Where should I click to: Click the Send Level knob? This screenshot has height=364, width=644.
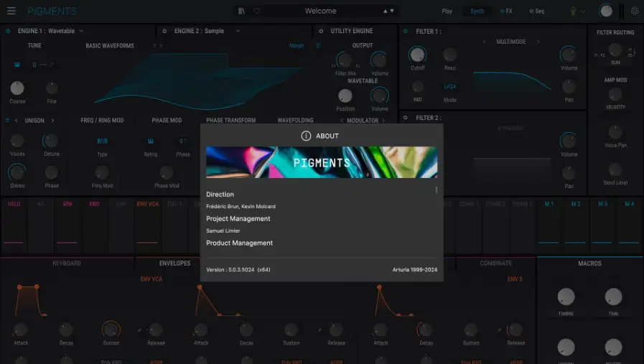(615, 169)
